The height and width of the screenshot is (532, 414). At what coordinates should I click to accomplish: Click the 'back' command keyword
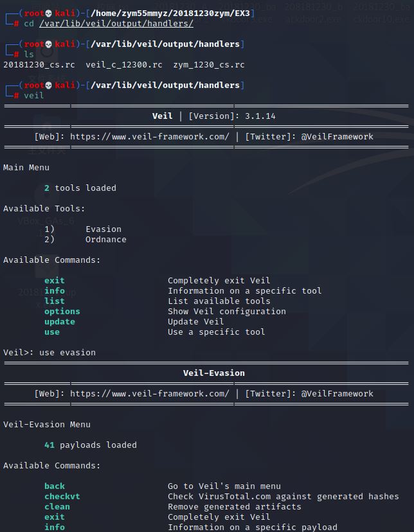[x=54, y=486]
